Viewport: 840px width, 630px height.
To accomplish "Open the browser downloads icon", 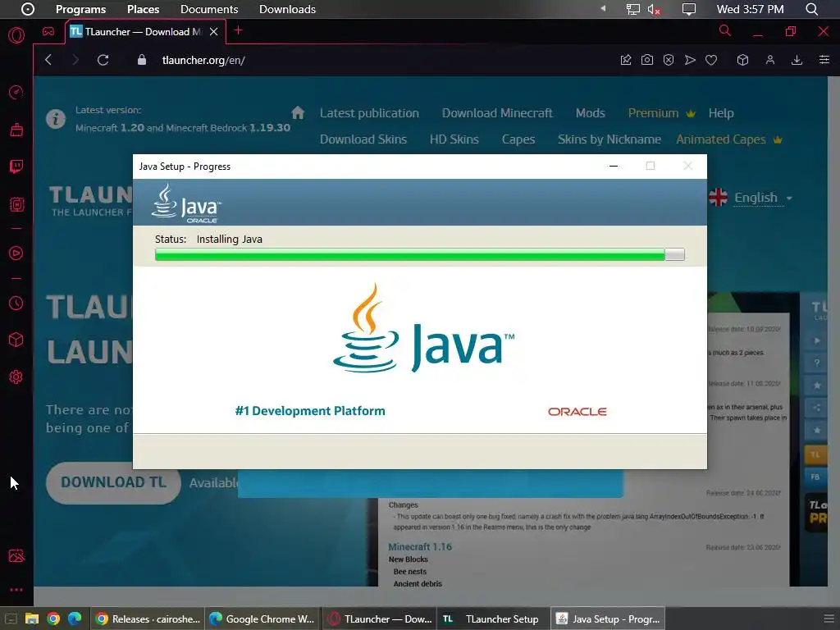I will [797, 60].
